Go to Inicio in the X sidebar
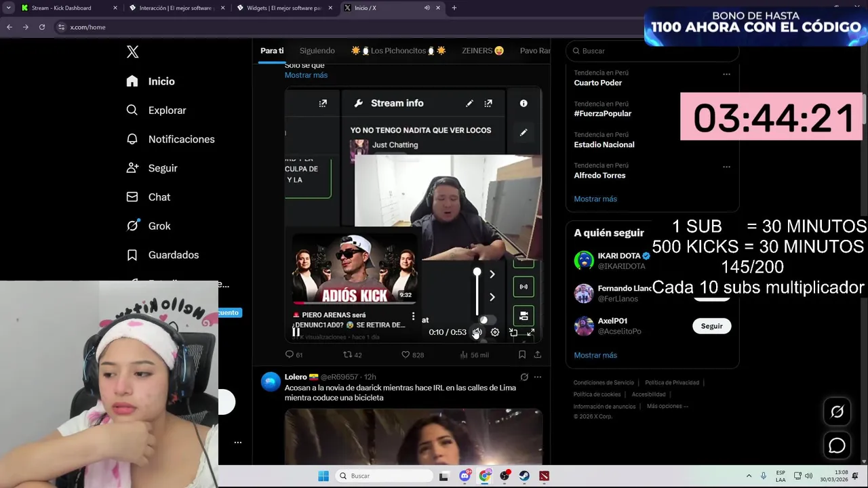 click(151, 81)
